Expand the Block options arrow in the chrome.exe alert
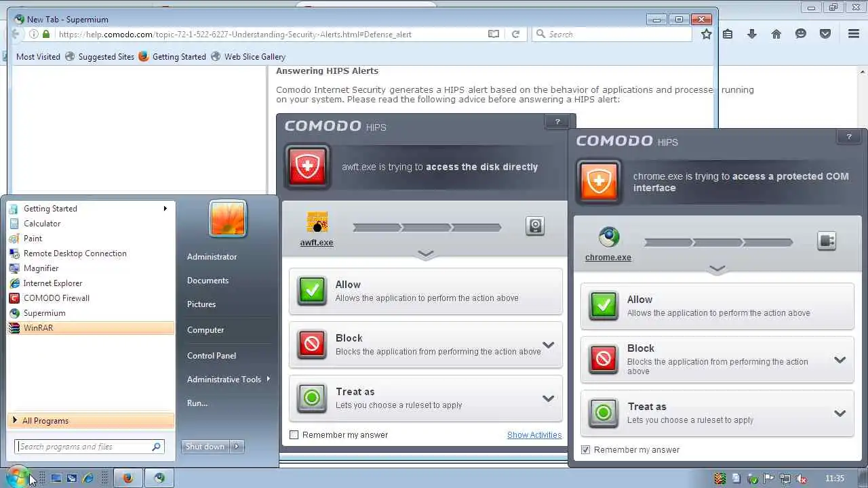This screenshot has height=488, width=868. [x=840, y=360]
